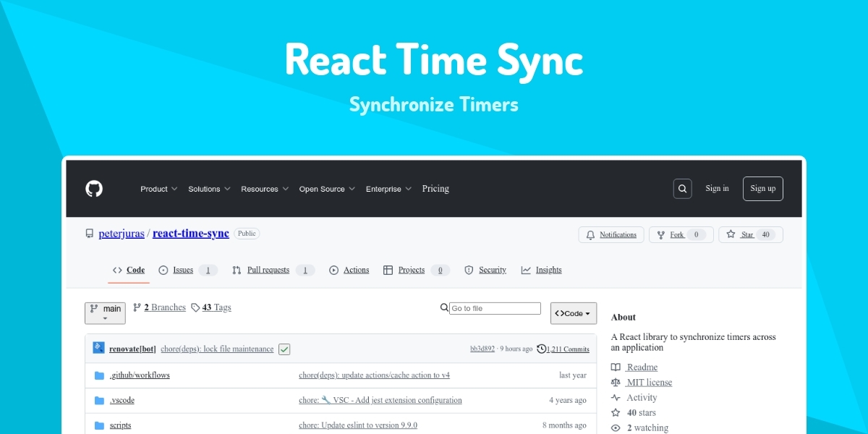Expand the Product menu
Viewport: 868px width, 434px height.
[158, 189]
